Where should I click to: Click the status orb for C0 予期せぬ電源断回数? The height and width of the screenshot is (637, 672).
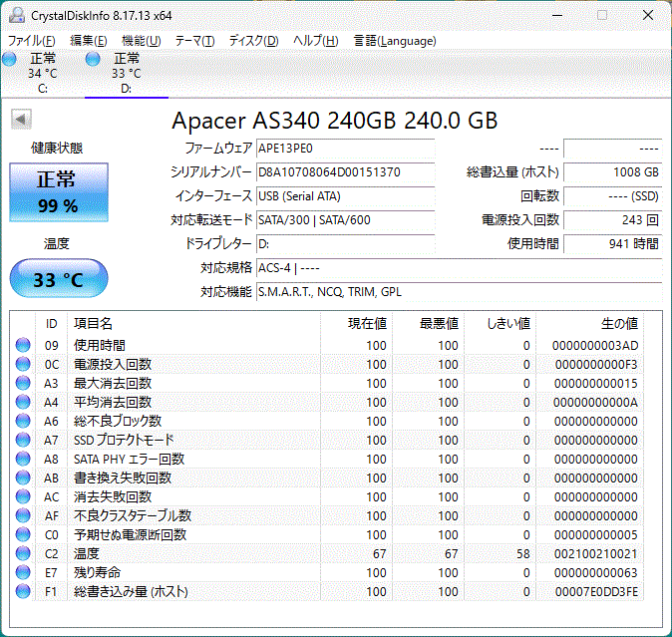[23, 534]
